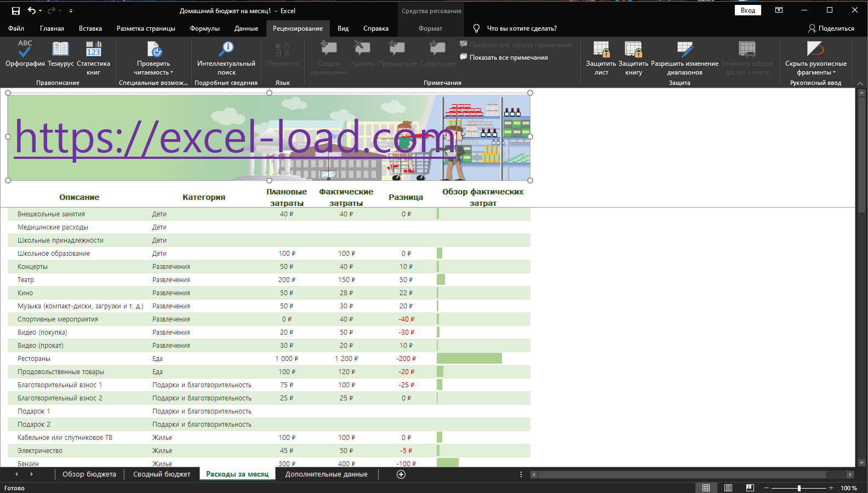Image resolution: width=868 pixels, height=493 pixels.
Task: Zoom out with the minus button
Action: [x=767, y=488]
